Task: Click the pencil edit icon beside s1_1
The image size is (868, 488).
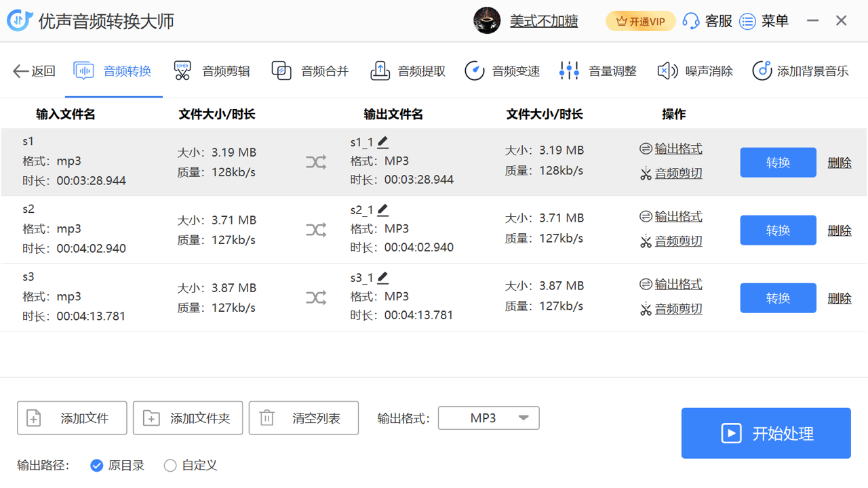Action: coord(383,142)
